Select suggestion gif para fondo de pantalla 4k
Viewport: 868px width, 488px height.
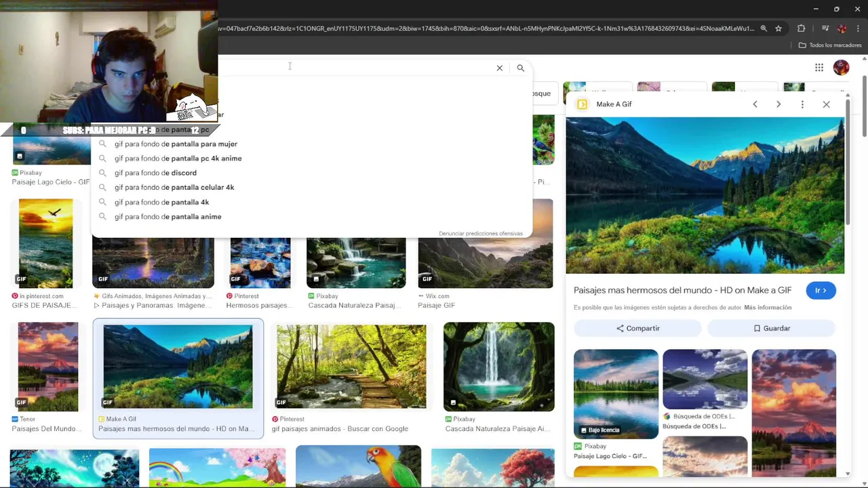coord(161,202)
